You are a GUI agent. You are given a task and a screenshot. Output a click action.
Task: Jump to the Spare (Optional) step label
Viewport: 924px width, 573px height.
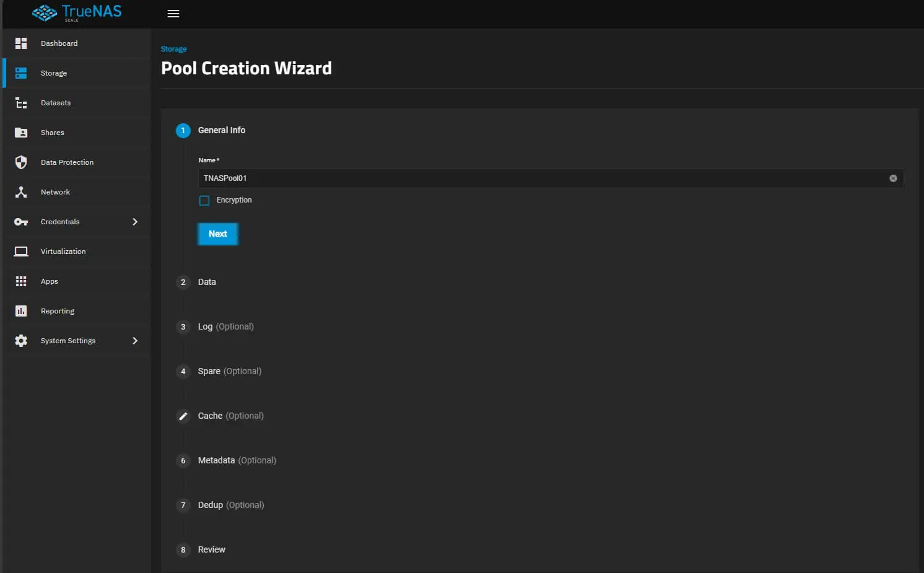tap(230, 372)
